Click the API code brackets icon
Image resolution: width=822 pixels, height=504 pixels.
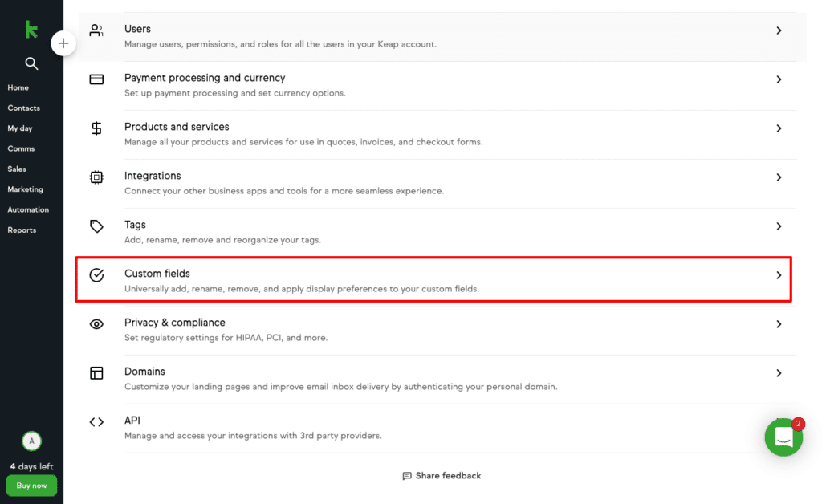tap(96, 422)
